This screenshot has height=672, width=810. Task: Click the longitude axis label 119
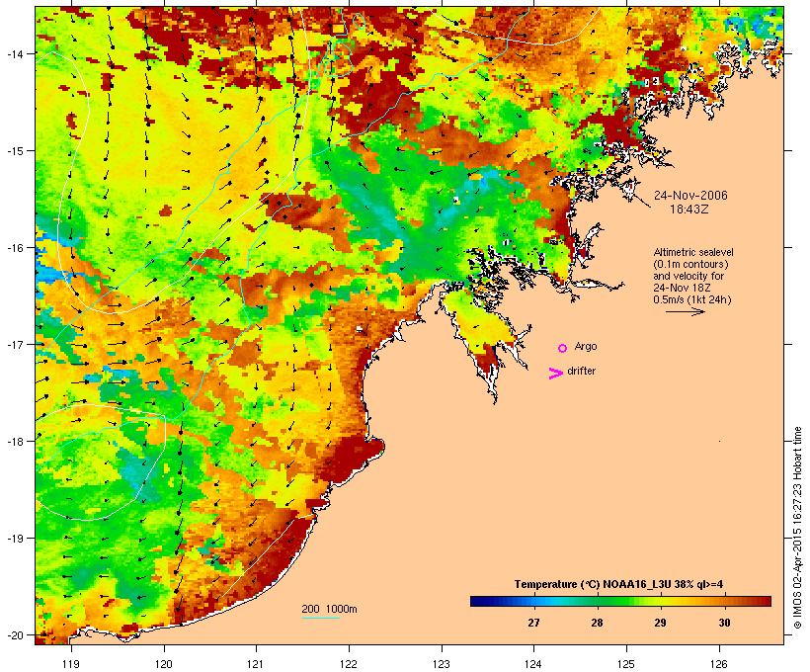pos(71,664)
